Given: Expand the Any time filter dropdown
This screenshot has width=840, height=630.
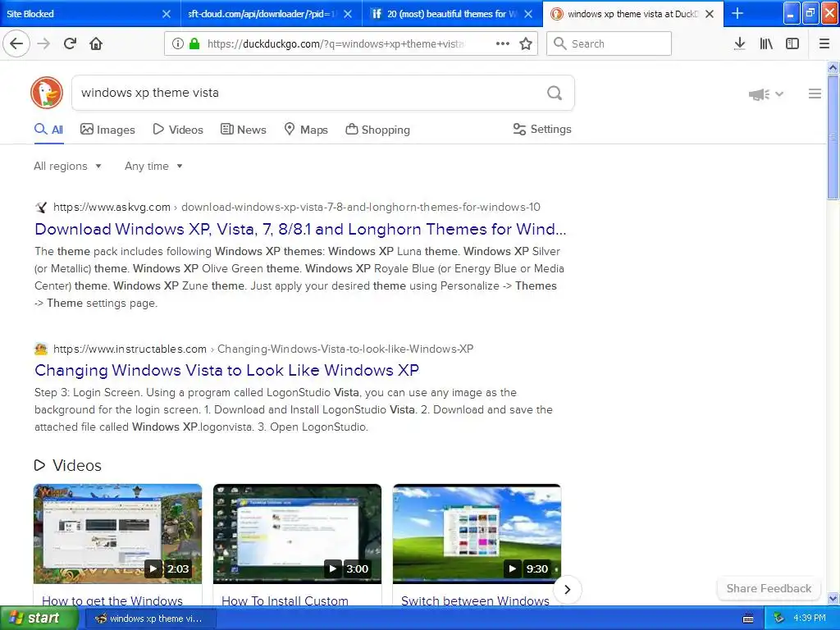Looking at the screenshot, I should [153, 166].
